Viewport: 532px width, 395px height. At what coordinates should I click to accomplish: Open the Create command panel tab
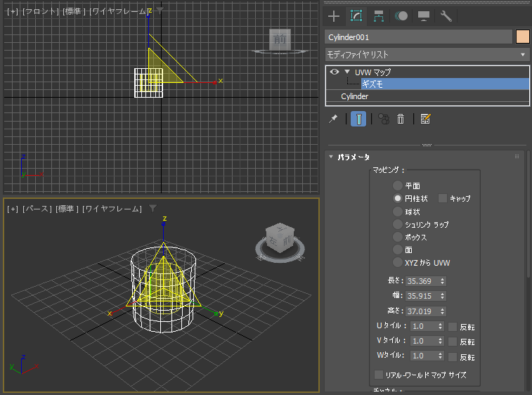click(x=334, y=16)
